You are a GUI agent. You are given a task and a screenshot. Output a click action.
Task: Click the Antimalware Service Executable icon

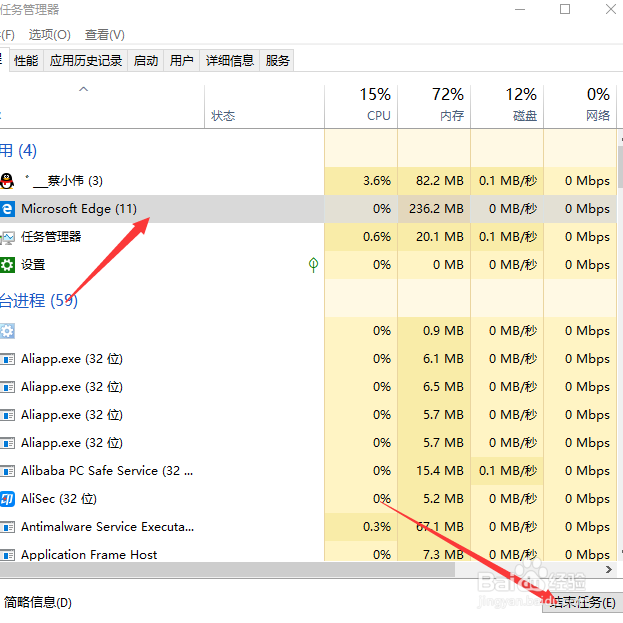pos(7,527)
